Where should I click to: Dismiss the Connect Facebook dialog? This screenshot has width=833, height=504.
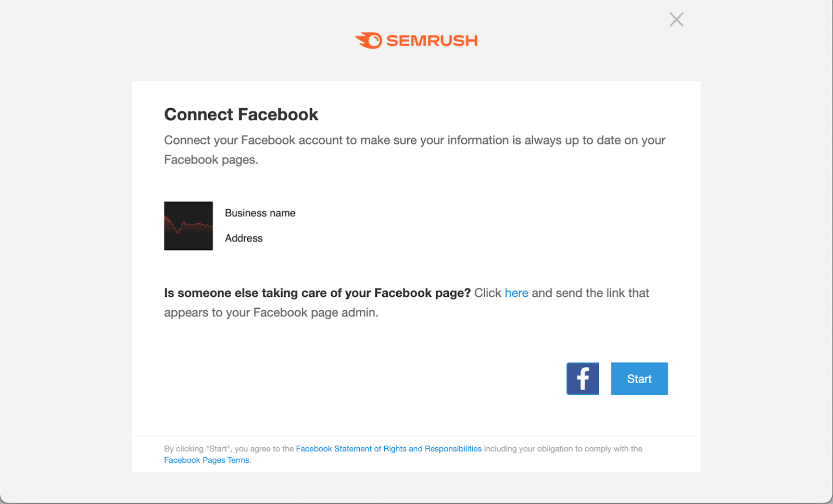click(x=676, y=19)
